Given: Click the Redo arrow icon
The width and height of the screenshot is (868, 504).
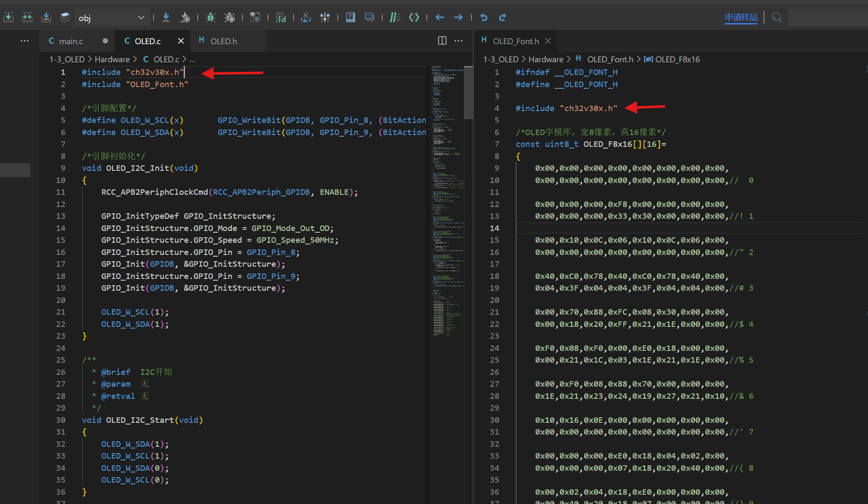Looking at the screenshot, I should pyautogui.click(x=503, y=17).
